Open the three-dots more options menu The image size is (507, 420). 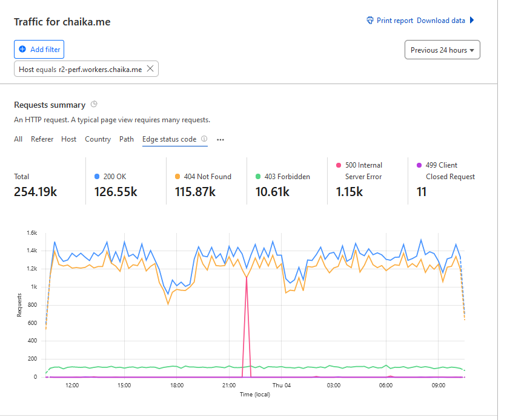click(x=220, y=139)
